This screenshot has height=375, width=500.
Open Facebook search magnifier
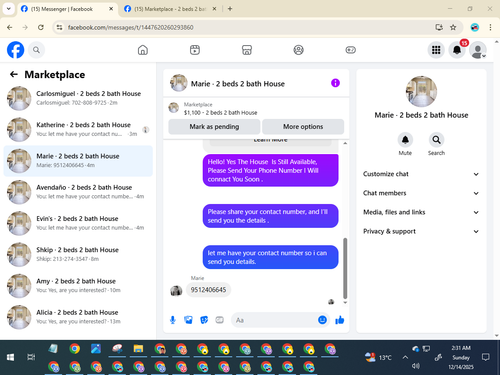(x=36, y=50)
